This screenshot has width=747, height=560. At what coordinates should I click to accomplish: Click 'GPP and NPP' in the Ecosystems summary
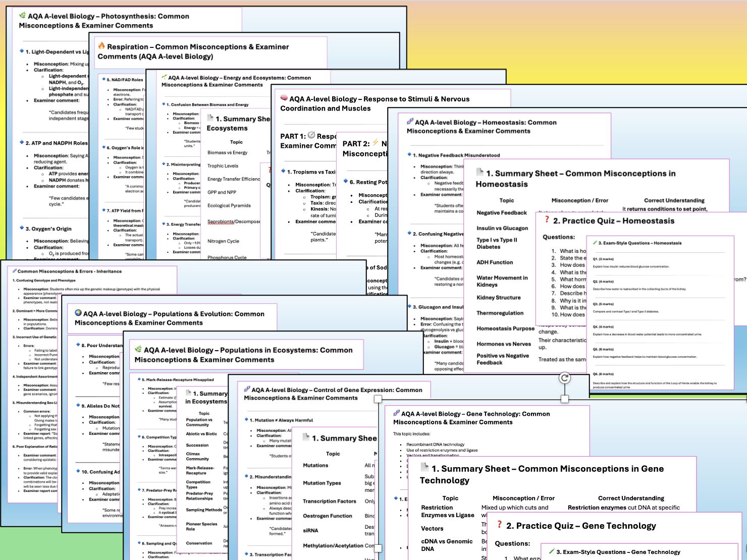(x=222, y=192)
